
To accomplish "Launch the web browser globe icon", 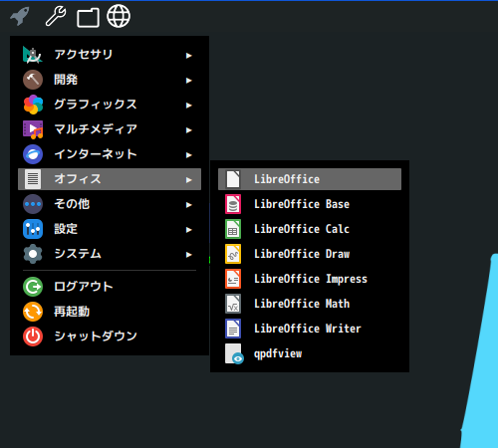I will click(119, 16).
